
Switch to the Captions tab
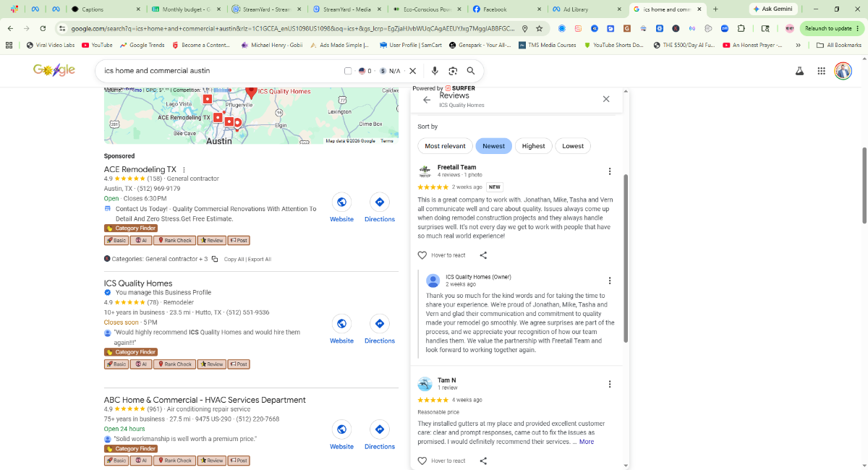coord(107,9)
